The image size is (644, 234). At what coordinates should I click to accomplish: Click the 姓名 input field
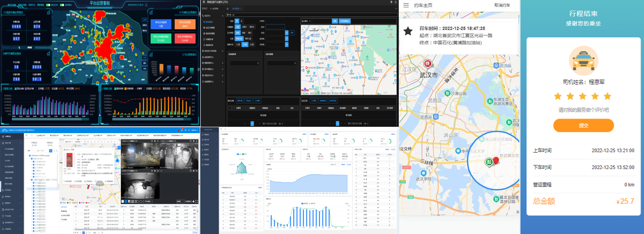[275, 27]
